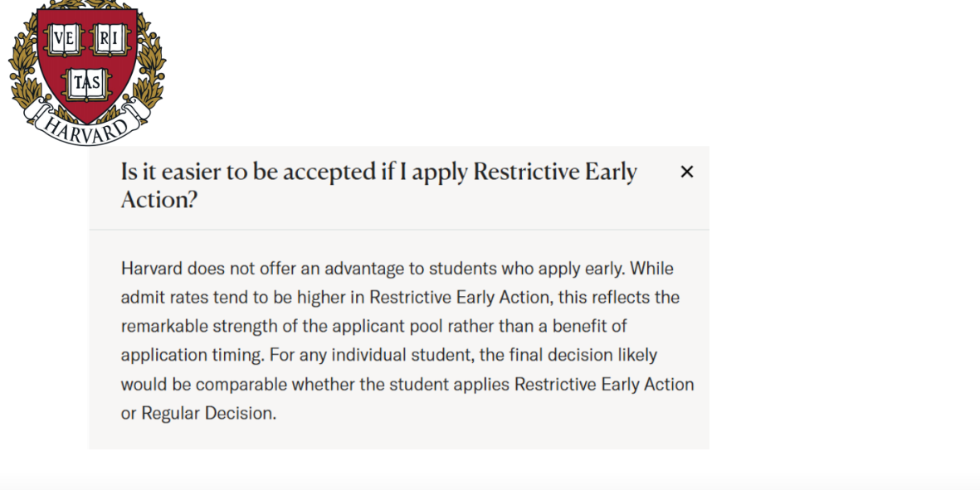
Task: Click the empty gray area below the answer text
Action: click(399, 437)
